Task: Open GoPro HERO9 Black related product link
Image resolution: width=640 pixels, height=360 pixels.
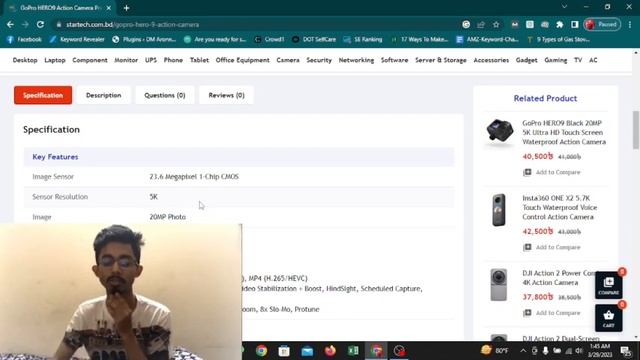Action: (564, 132)
